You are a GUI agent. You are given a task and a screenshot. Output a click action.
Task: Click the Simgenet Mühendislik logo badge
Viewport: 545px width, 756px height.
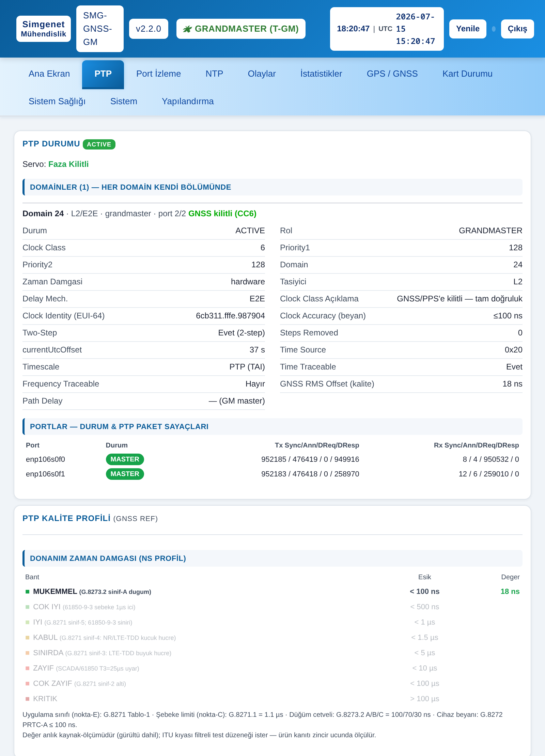point(44,29)
